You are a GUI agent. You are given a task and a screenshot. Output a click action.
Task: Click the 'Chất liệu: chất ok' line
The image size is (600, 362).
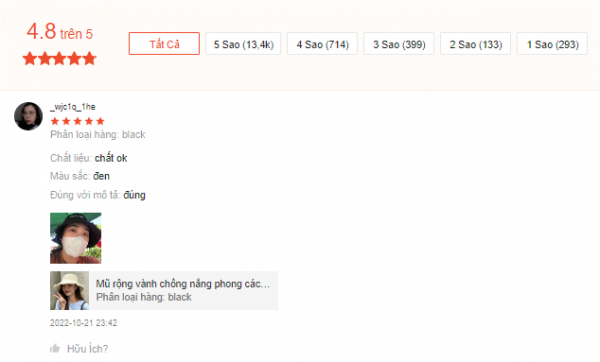(88, 158)
